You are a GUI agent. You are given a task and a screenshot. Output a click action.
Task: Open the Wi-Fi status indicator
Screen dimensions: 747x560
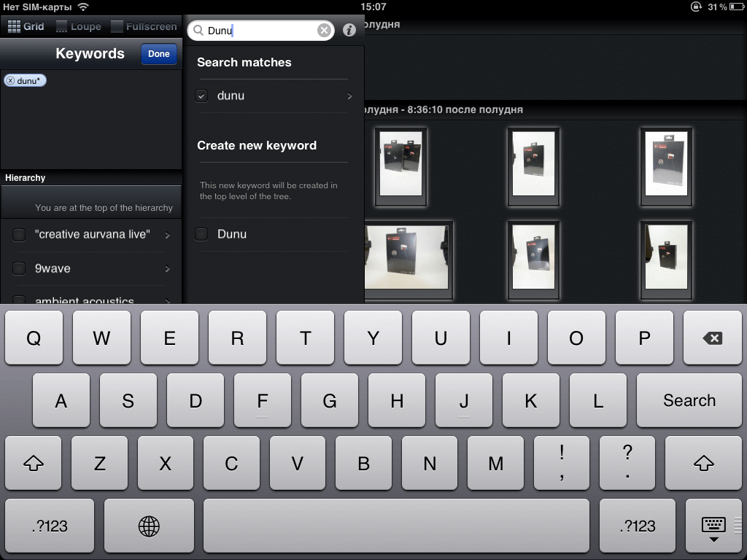[83, 7]
